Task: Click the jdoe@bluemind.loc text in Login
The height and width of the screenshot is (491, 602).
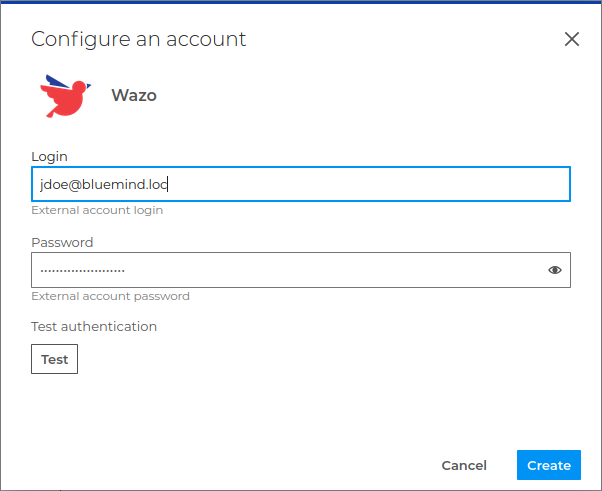Action: 97,184
